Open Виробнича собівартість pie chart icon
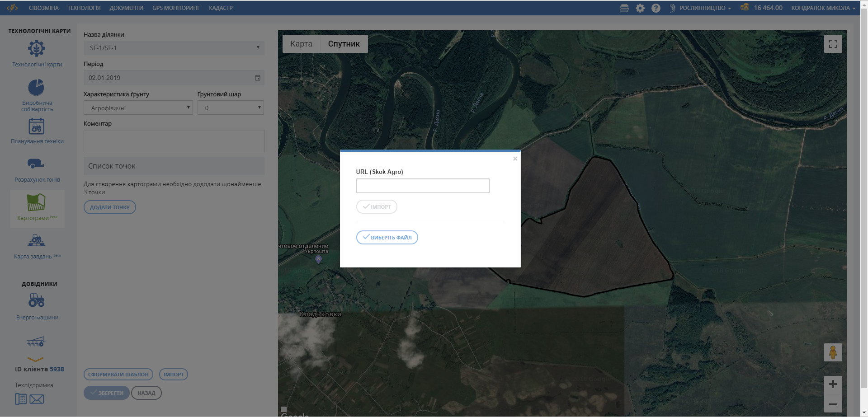Viewport: 868px width, 417px height. (x=36, y=87)
